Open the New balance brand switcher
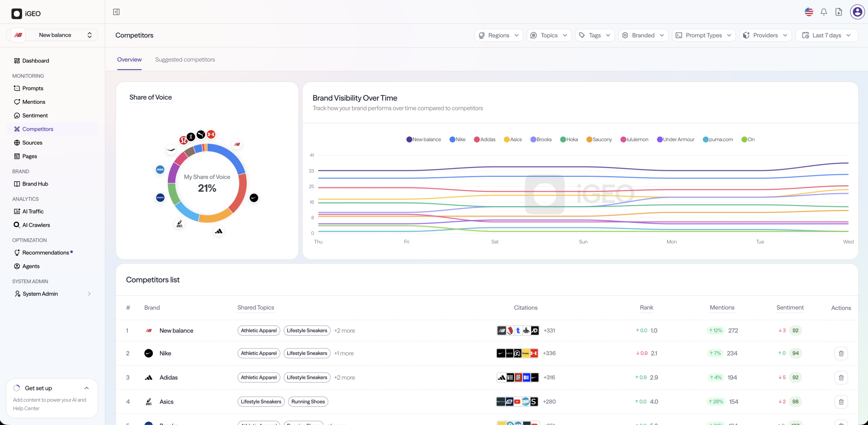 (52, 35)
